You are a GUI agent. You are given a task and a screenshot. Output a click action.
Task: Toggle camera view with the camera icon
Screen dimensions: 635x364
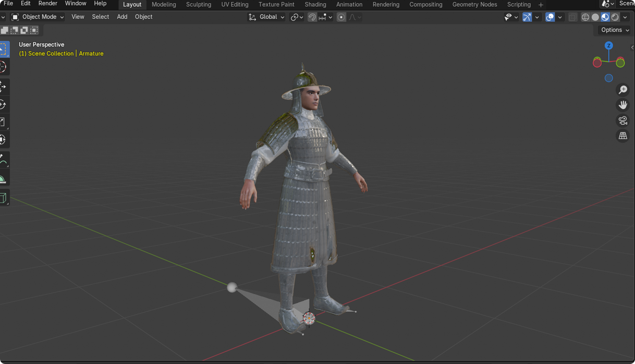(x=623, y=121)
